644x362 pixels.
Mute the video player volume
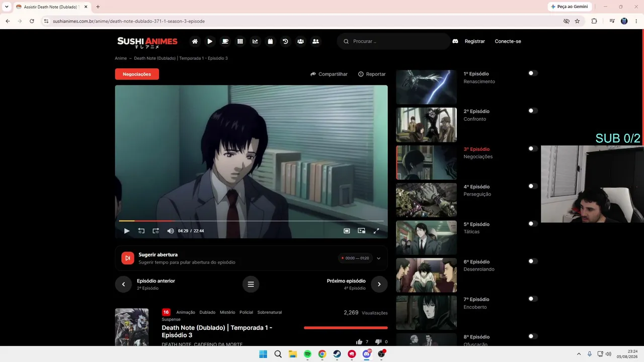click(x=171, y=231)
